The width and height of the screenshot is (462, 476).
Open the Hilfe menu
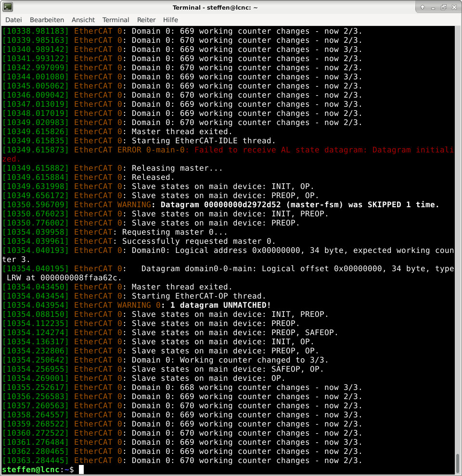[170, 20]
